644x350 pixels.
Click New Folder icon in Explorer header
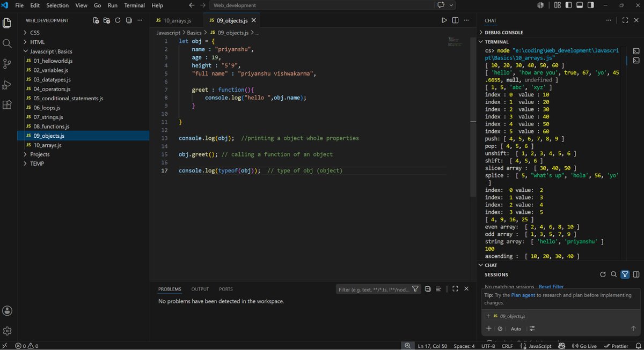pyautogui.click(x=107, y=20)
